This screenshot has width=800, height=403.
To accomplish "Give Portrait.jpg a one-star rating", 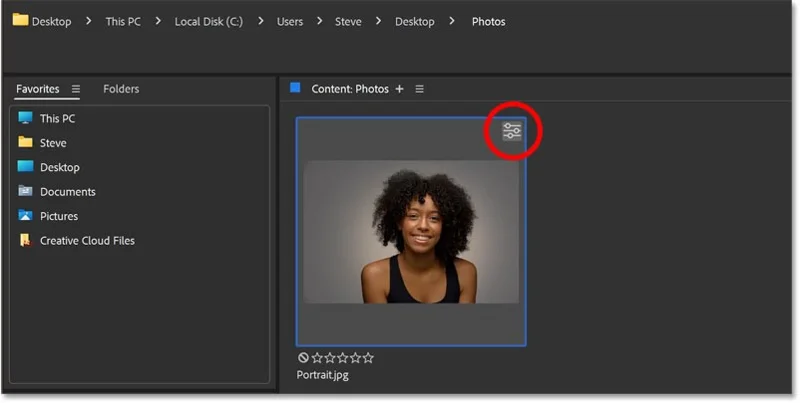I will tap(317, 358).
